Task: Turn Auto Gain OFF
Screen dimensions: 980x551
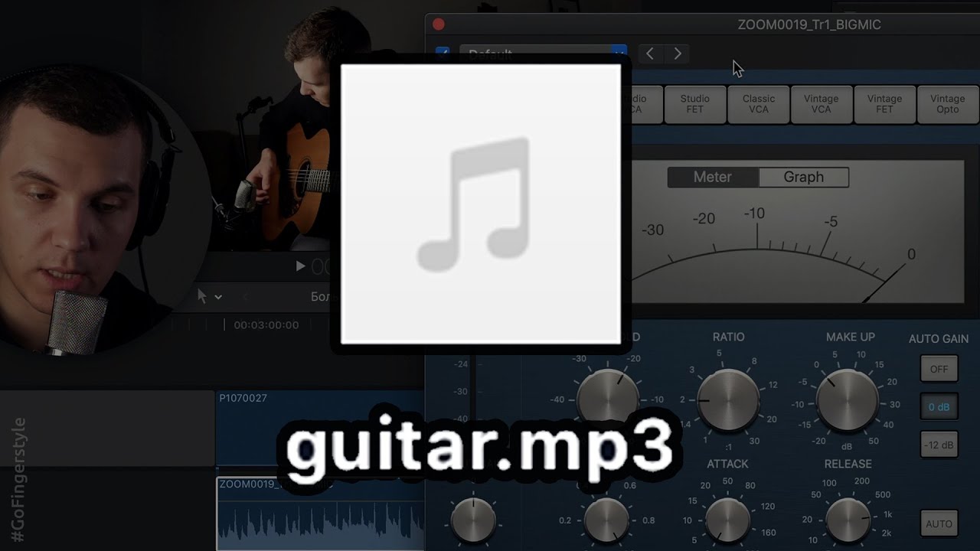Action: point(939,369)
